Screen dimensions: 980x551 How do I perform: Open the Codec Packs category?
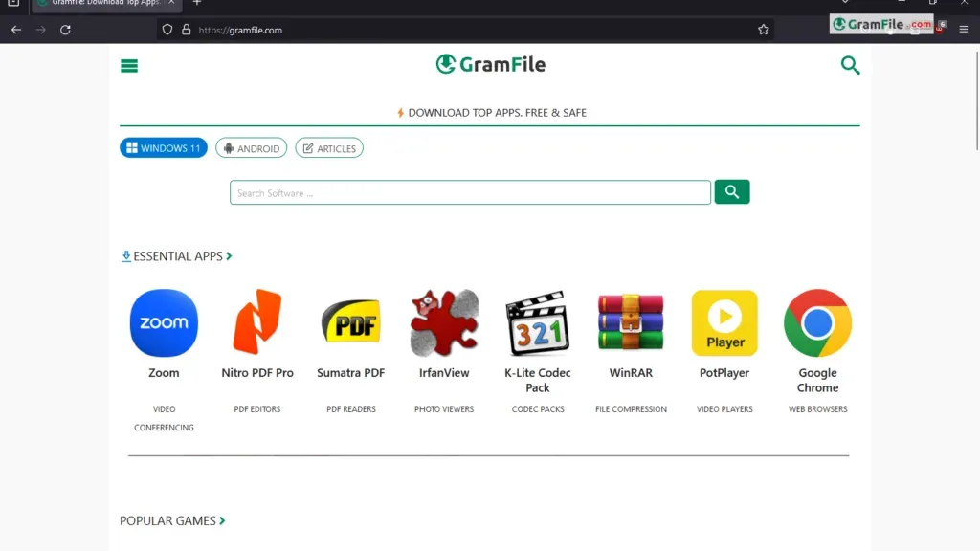[x=538, y=409]
